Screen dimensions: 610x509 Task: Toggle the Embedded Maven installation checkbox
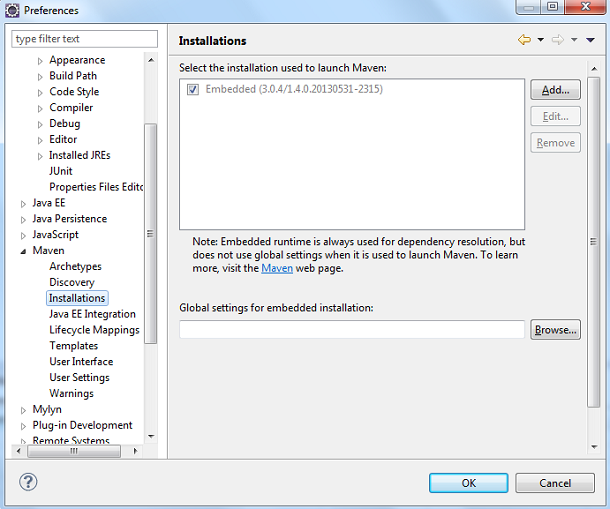pyautogui.click(x=193, y=90)
